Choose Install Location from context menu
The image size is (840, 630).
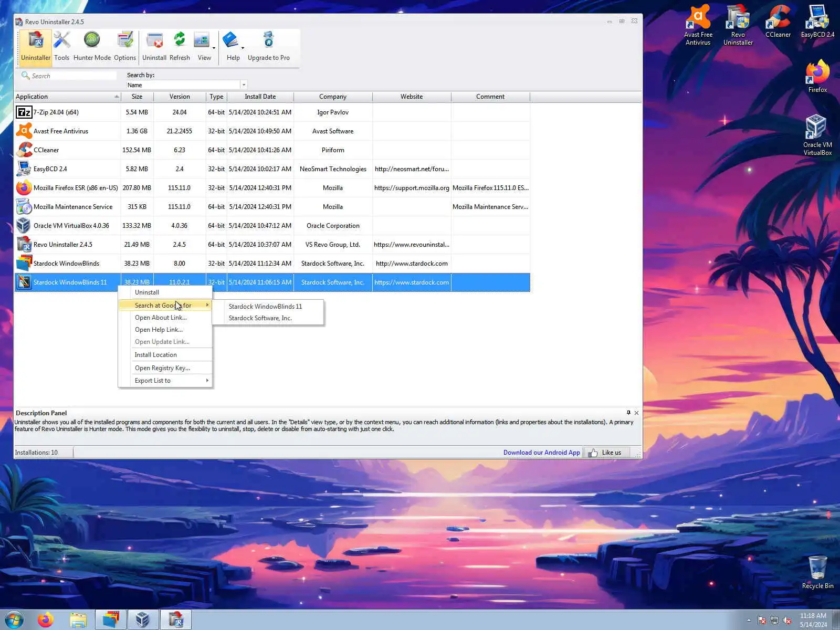pyautogui.click(x=165, y=355)
